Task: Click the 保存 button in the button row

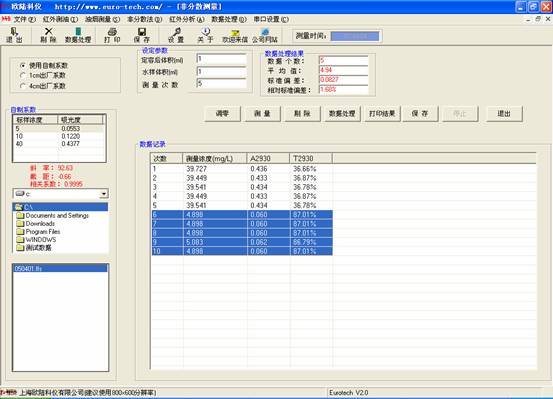Action: pos(420,114)
